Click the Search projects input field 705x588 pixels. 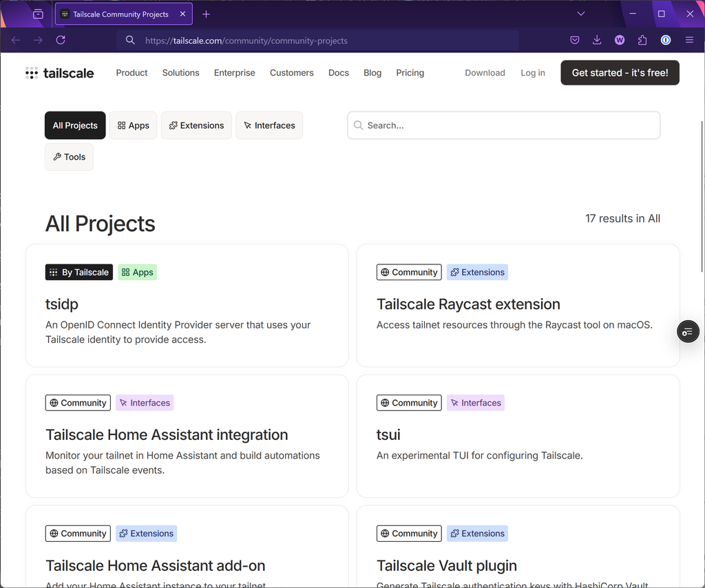coord(503,125)
